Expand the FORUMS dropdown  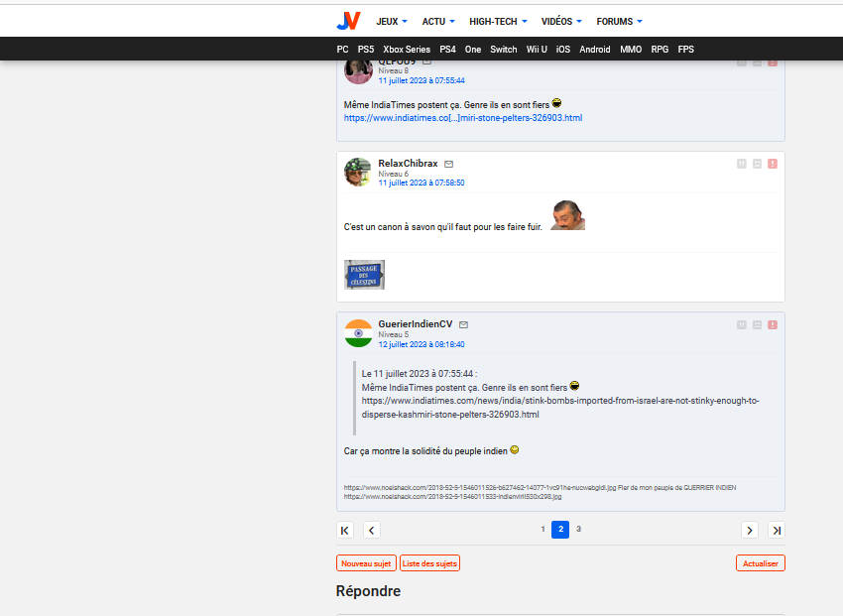pyautogui.click(x=619, y=21)
